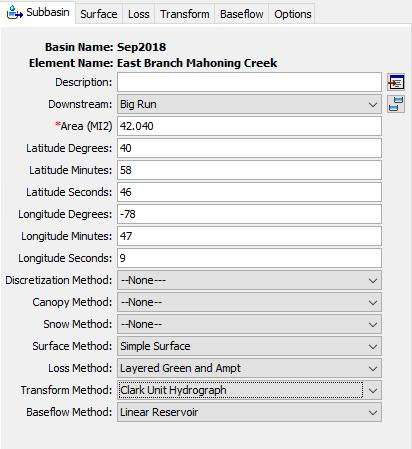Open the Surface tab
412x449 pixels.
(x=99, y=14)
